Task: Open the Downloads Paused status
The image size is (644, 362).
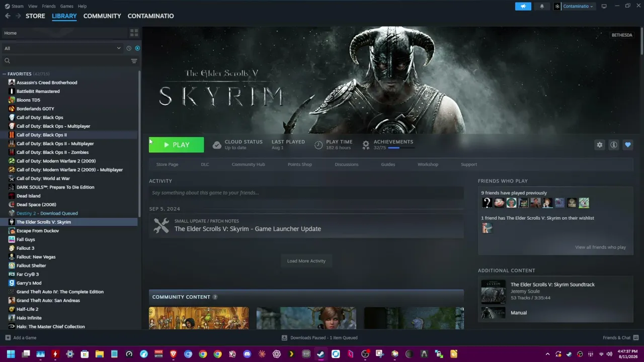Action: tap(319, 338)
